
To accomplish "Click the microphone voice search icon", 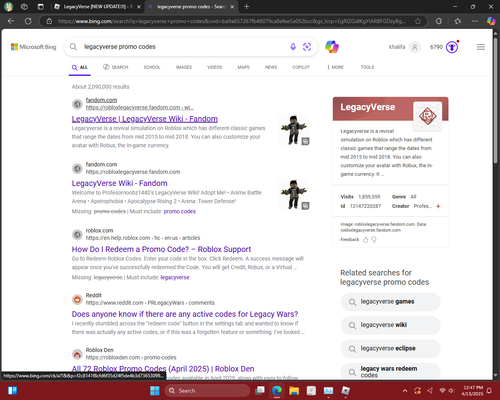I will (293, 47).
